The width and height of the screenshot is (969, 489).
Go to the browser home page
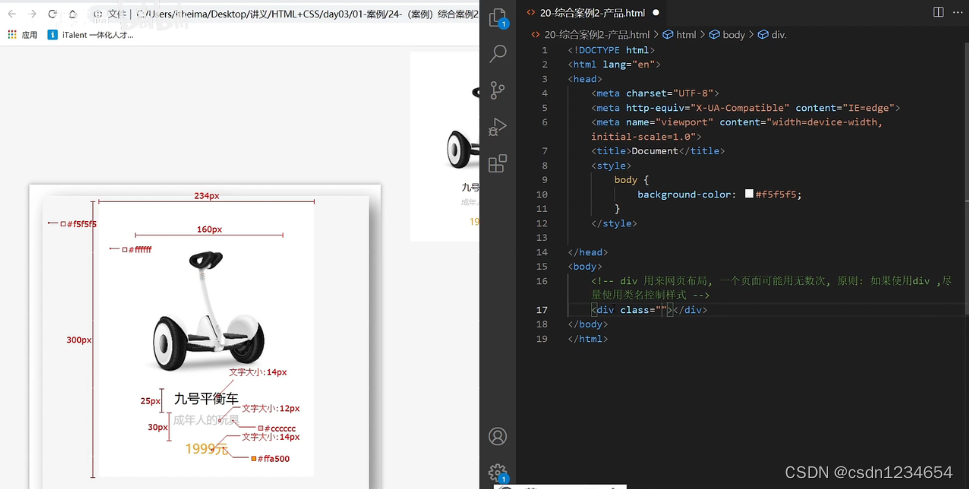click(x=73, y=14)
